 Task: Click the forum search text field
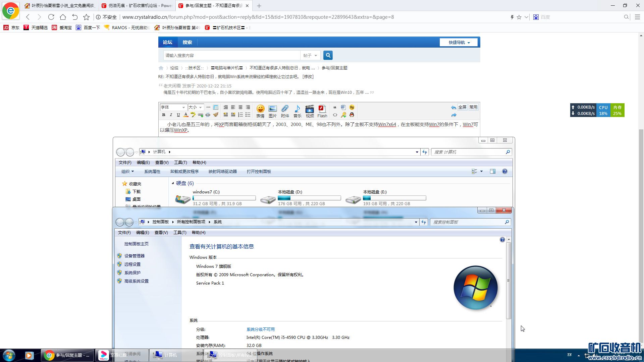231,55
